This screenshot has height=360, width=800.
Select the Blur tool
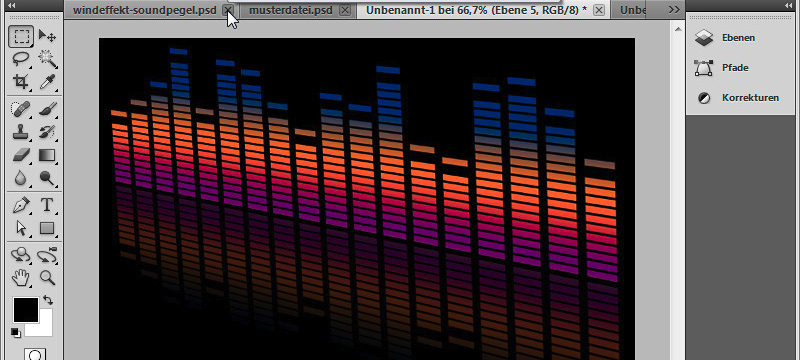pyautogui.click(x=21, y=177)
